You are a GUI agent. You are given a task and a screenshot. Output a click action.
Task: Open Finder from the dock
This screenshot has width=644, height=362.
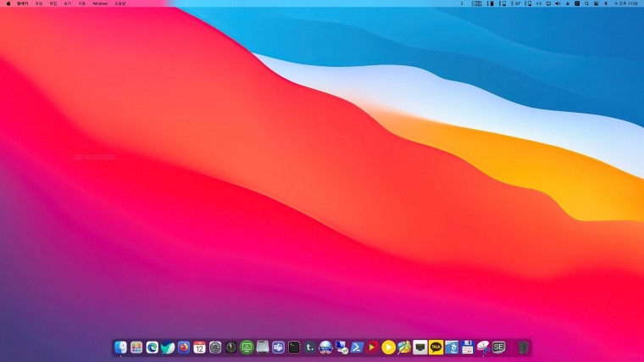tap(120, 348)
